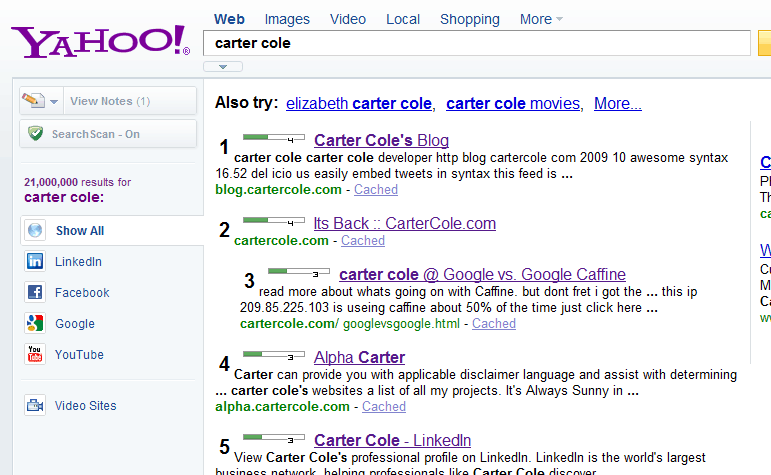Click the Yahoo! logo
This screenshot has height=475, width=771.
click(99, 40)
